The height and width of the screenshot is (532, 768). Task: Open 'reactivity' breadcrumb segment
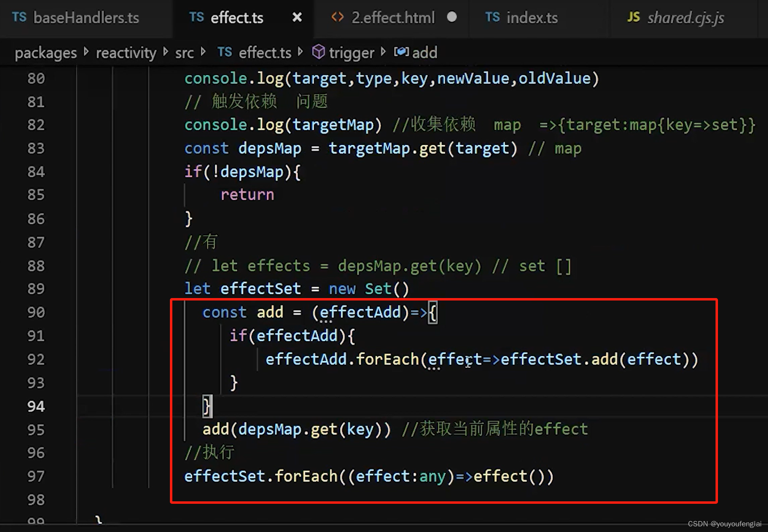click(x=126, y=53)
